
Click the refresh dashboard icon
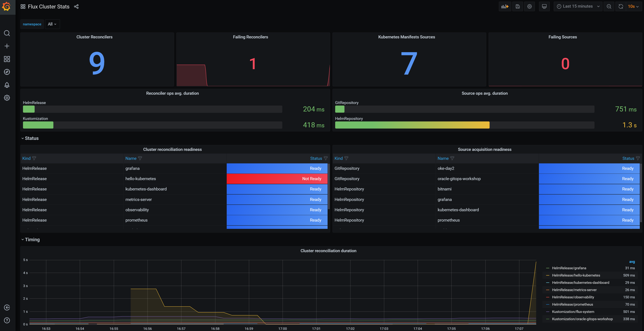[621, 6]
